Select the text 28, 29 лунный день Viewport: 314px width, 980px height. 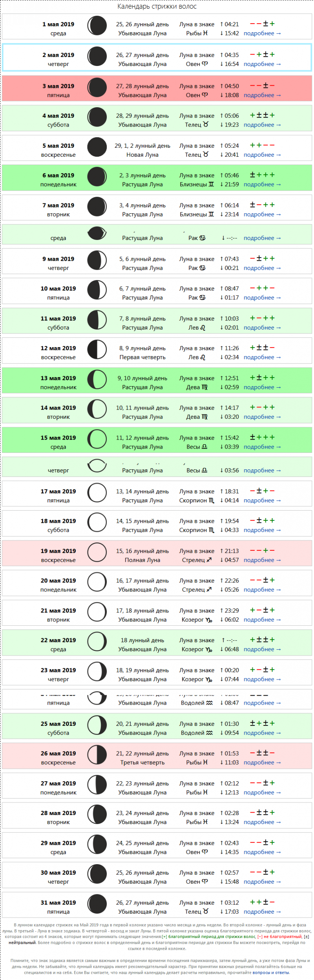coord(142,116)
